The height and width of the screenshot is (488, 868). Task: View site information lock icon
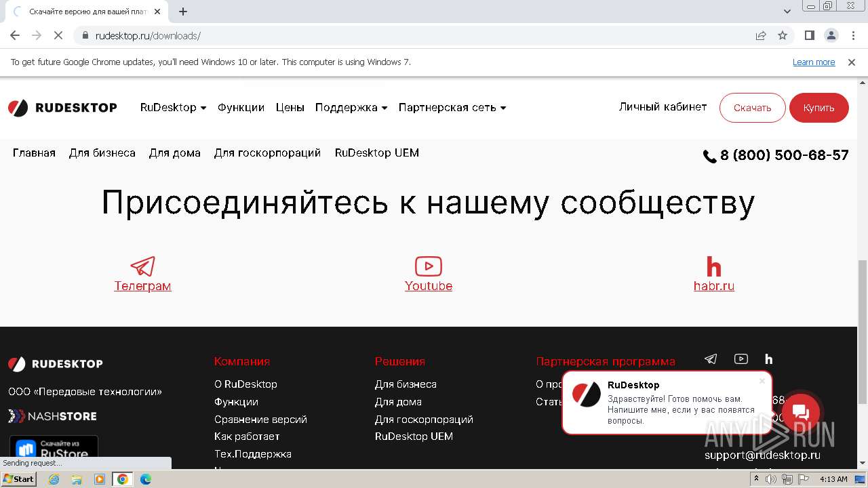(x=85, y=35)
